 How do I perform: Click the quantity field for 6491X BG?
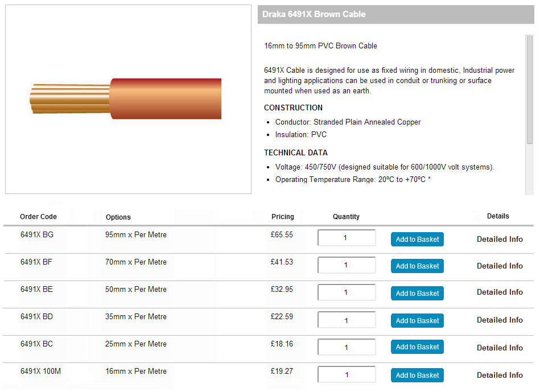(346, 238)
